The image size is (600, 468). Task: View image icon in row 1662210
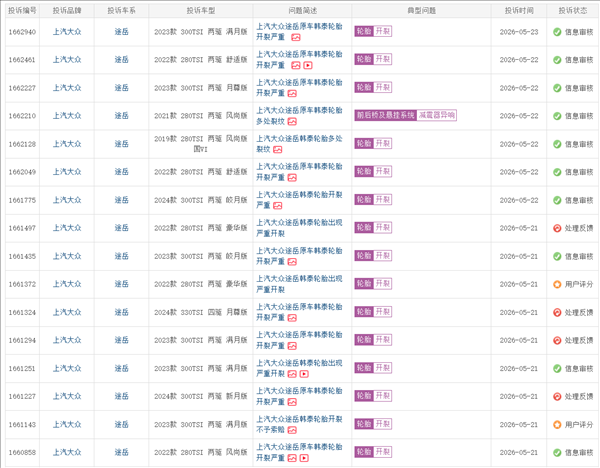292,122
